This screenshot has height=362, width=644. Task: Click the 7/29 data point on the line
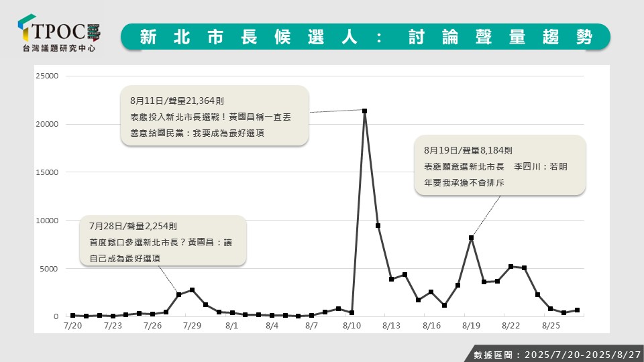click(x=192, y=290)
